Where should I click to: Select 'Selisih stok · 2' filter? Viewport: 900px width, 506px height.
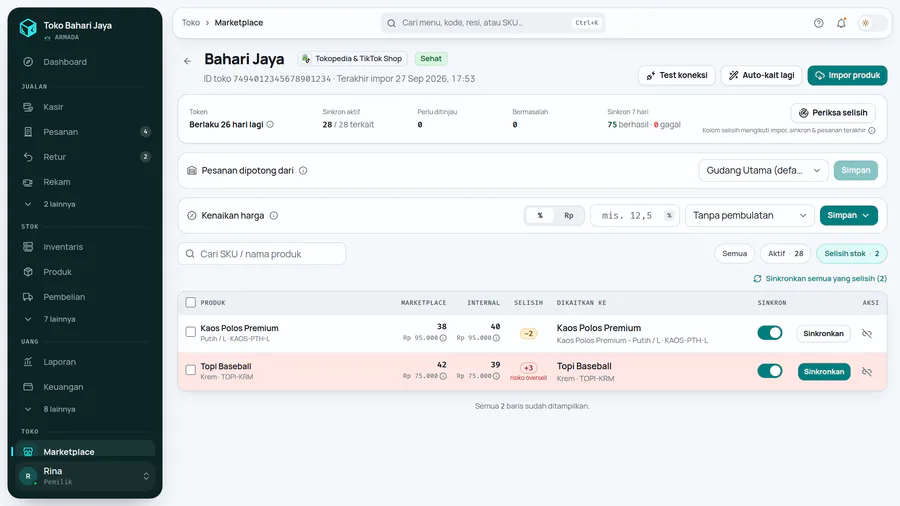(852, 254)
